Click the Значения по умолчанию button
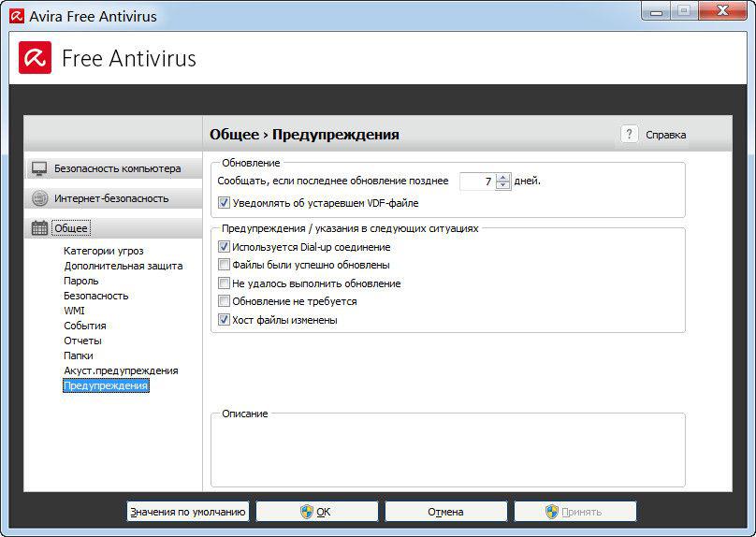The width and height of the screenshot is (756, 537). (x=188, y=512)
